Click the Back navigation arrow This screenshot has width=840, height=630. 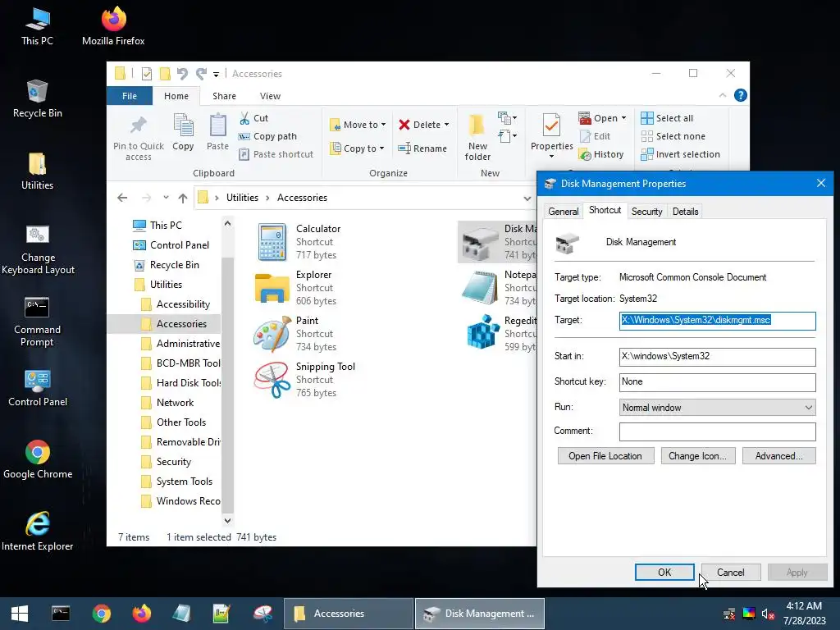click(x=122, y=198)
